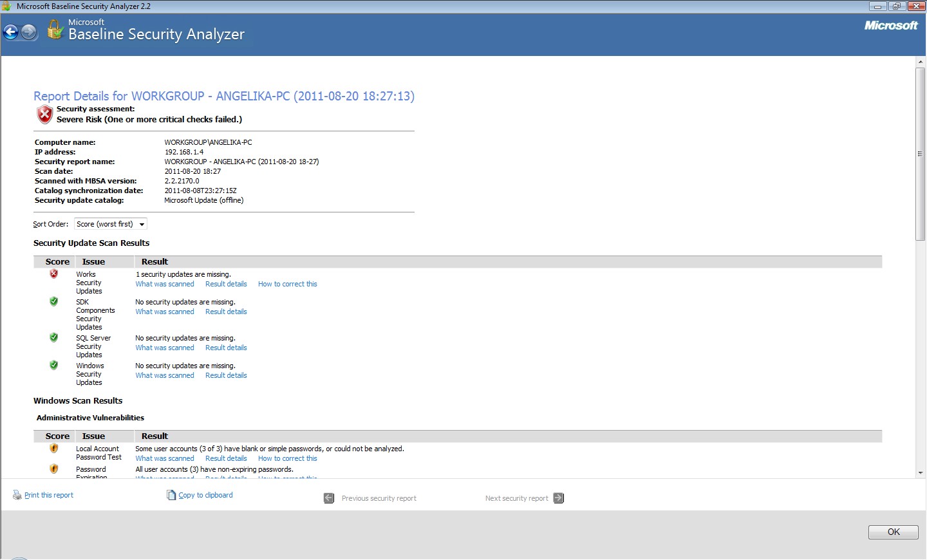Click the Result column header in Security Update results
This screenshot has width=927, height=560.
pyautogui.click(x=154, y=261)
